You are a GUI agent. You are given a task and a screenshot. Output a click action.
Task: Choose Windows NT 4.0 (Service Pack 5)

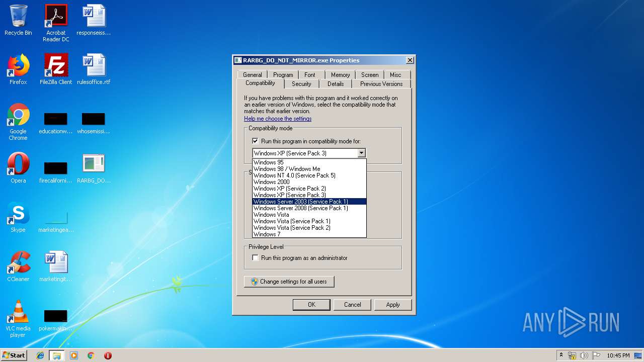pos(309,175)
